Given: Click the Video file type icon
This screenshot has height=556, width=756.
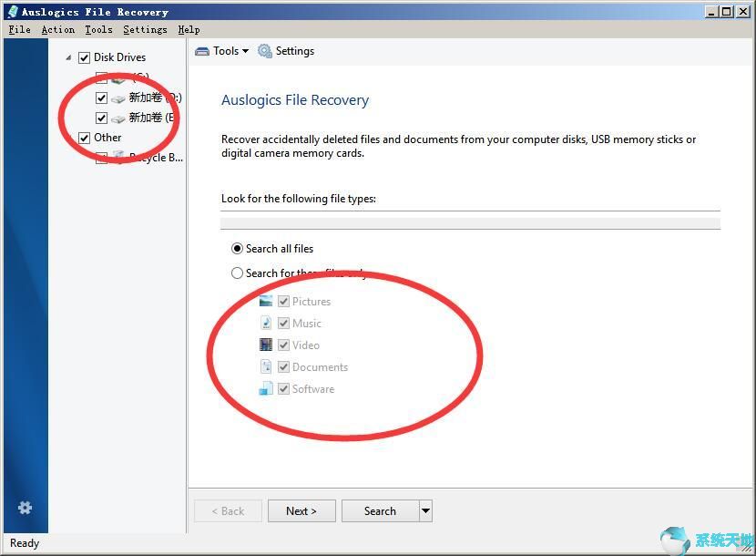Looking at the screenshot, I should [265, 345].
